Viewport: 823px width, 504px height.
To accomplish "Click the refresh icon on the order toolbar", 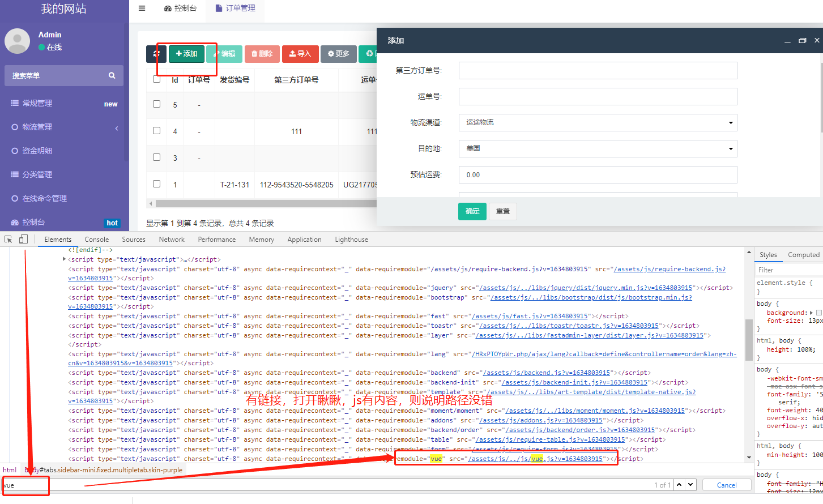I will [157, 54].
